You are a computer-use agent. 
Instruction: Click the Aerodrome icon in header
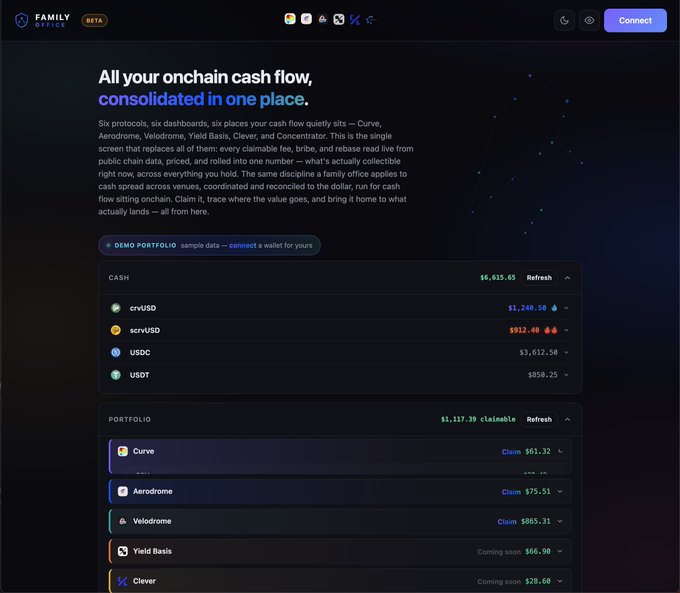(x=306, y=19)
